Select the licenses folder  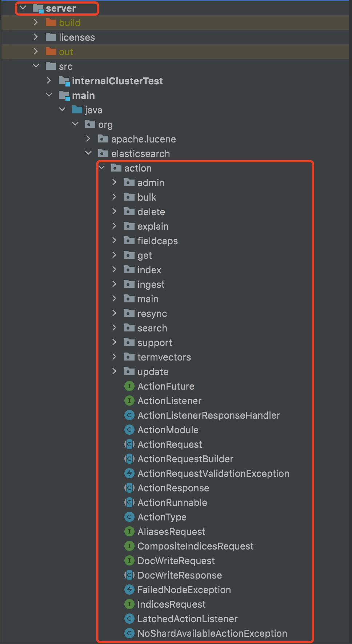pyautogui.click(x=77, y=37)
